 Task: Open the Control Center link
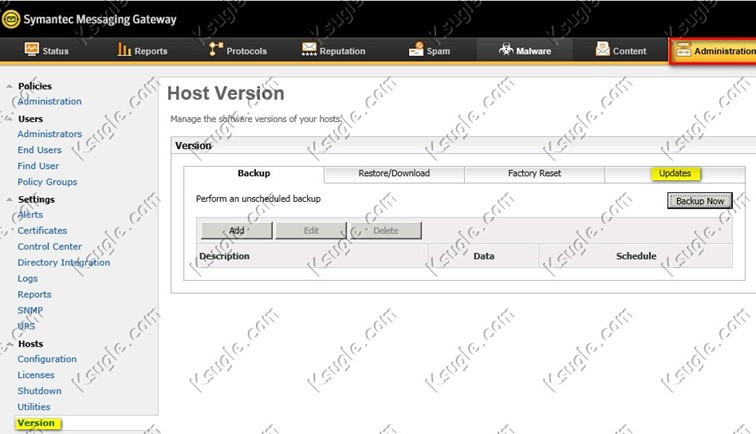click(50, 246)
